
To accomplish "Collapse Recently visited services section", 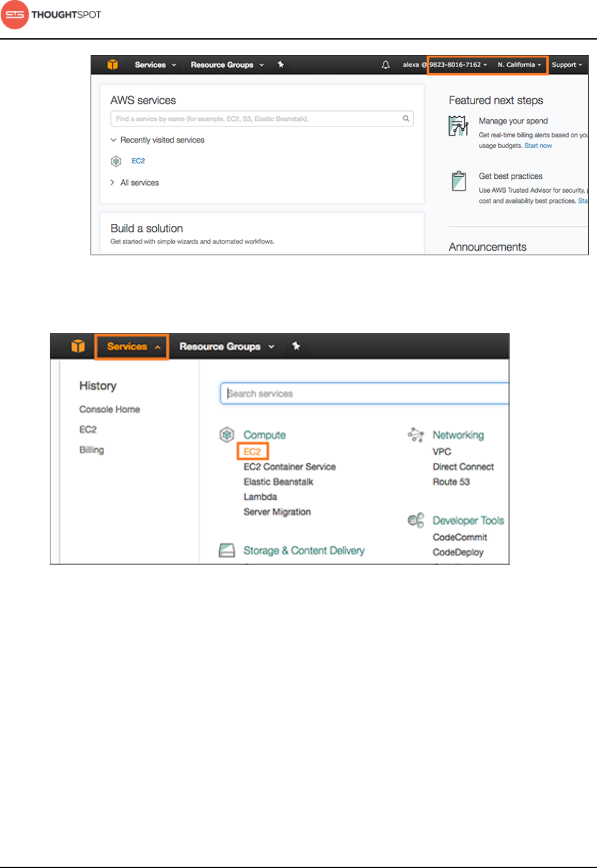I will (x=158, y=140).
